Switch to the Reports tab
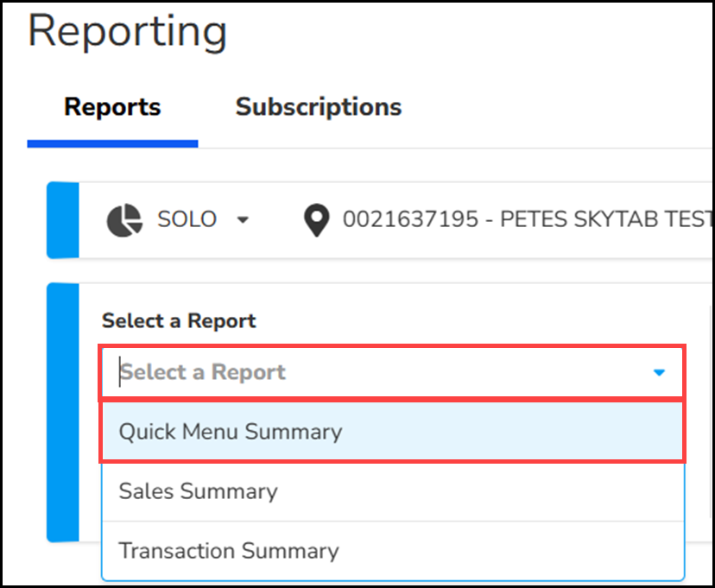715x588 pixels. [x=112, y=107]
